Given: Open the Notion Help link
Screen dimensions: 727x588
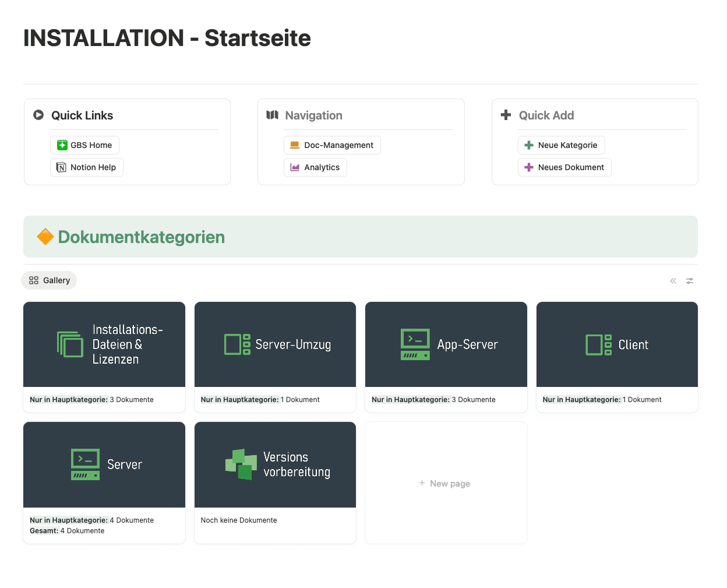Looking at the screenshot, I should click(x=93, y=167).
